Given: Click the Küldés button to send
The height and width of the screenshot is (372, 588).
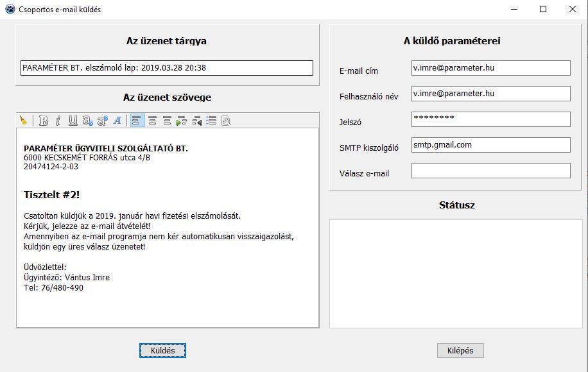Looking at the screenshot, I should pos(162,350).
